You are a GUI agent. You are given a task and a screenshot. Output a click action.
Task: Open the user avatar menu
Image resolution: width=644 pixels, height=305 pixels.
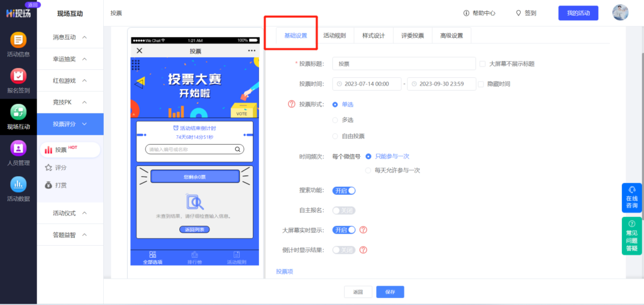(x=620, y=13)
